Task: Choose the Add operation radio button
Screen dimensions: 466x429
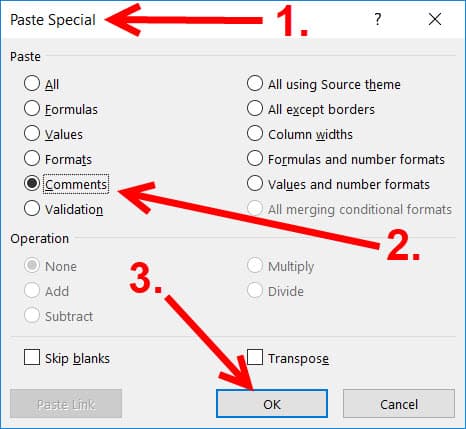Action: click(32, 290)
